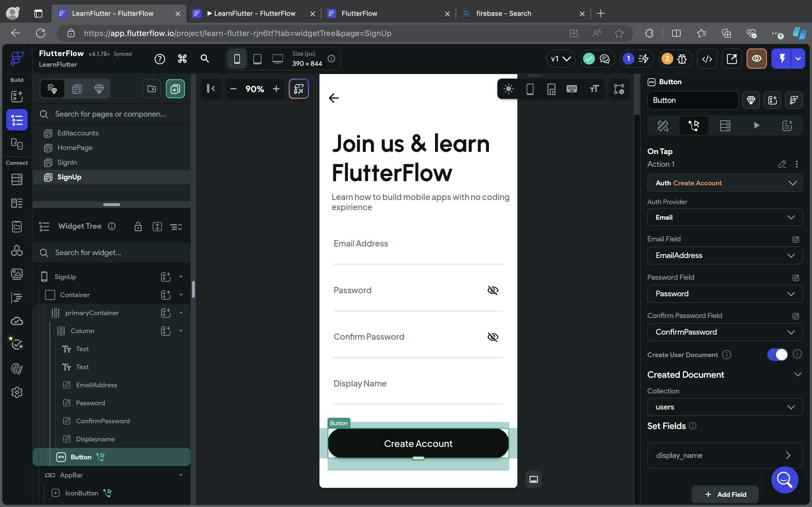Toggle Confirm Password visibility eye icon
Viewport: 812px width, 507px height.
coord(493,337)
